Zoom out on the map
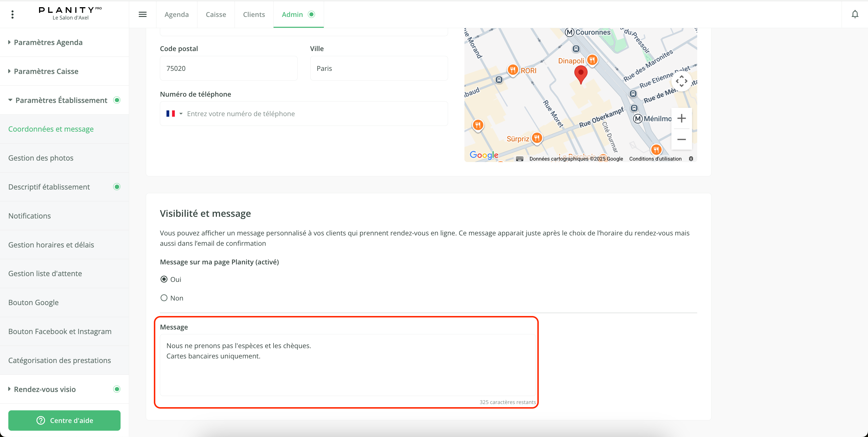Viewport: 868px width, 437px height. pyautogui.click(x=681, y=139)
